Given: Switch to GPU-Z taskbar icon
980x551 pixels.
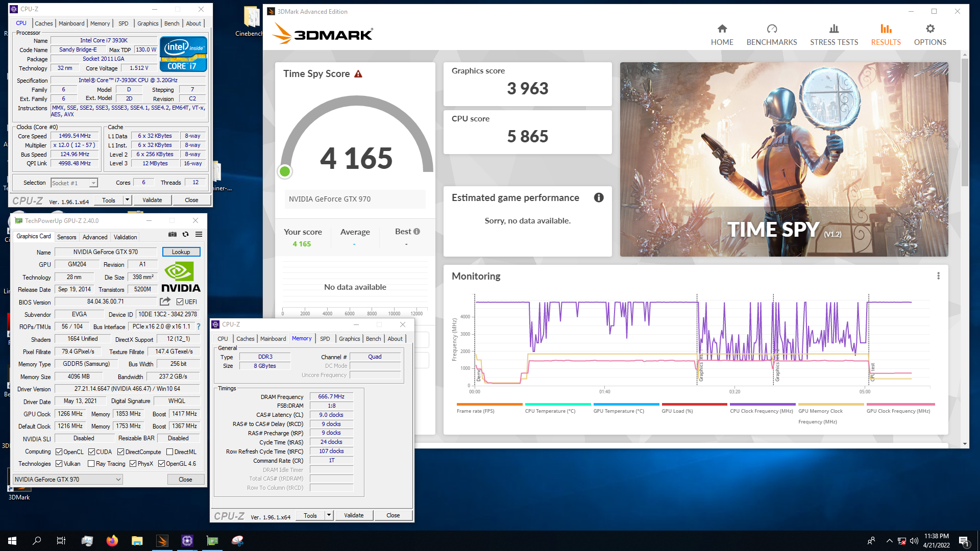Looking at the screenshot, I should (212, 541).
